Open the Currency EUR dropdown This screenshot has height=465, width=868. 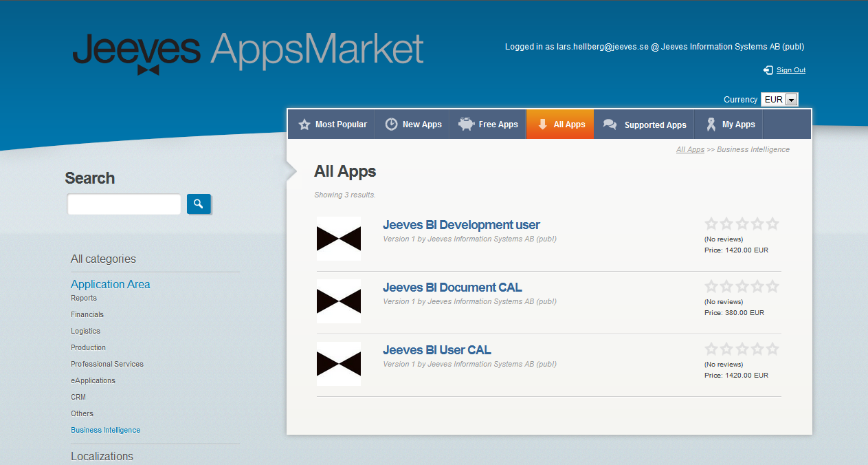coord(779,100)
